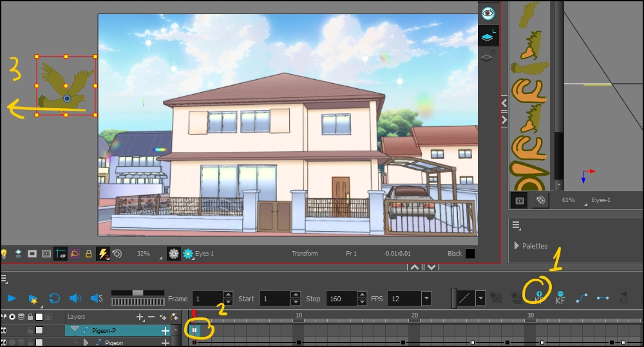The image size is (644, 347).
Task: Toggle Loop playback button
Action: pyautogui.click(x=54, y=299)
